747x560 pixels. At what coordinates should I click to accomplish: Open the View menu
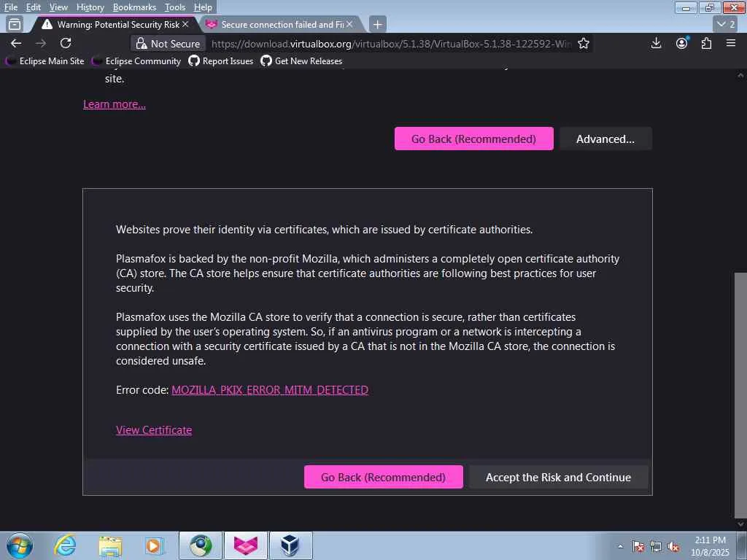point(58,7)
